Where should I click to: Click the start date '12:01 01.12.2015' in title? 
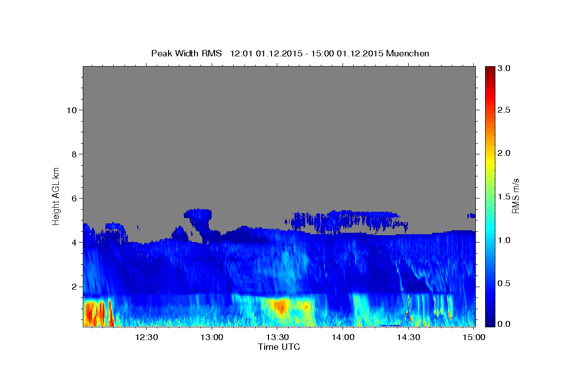click(266, 53)
